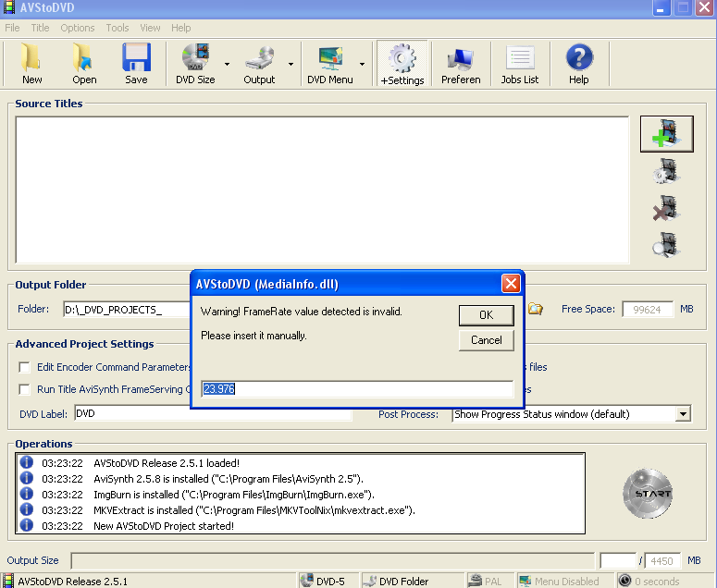Click the DVD Label text field
The width and height of the screenshot is (717, 588).
(x=213, y=413)
